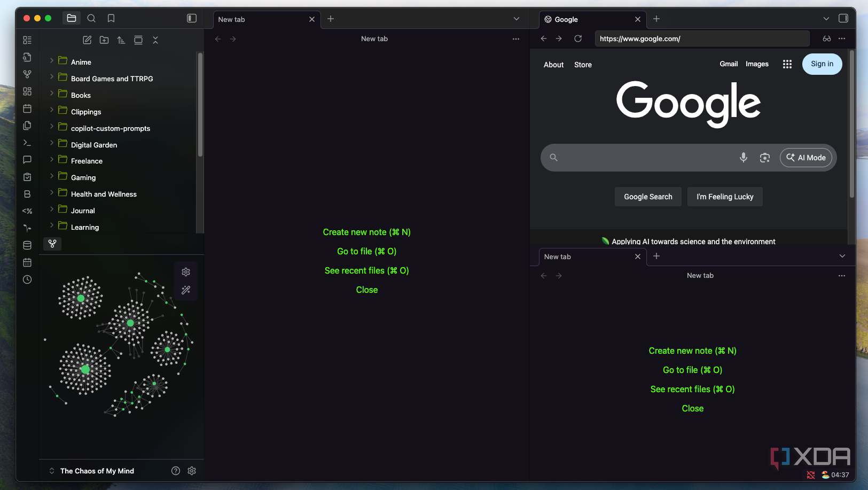
Task: Expand the Health and Wellness folder
Action: tap(52, 192)
